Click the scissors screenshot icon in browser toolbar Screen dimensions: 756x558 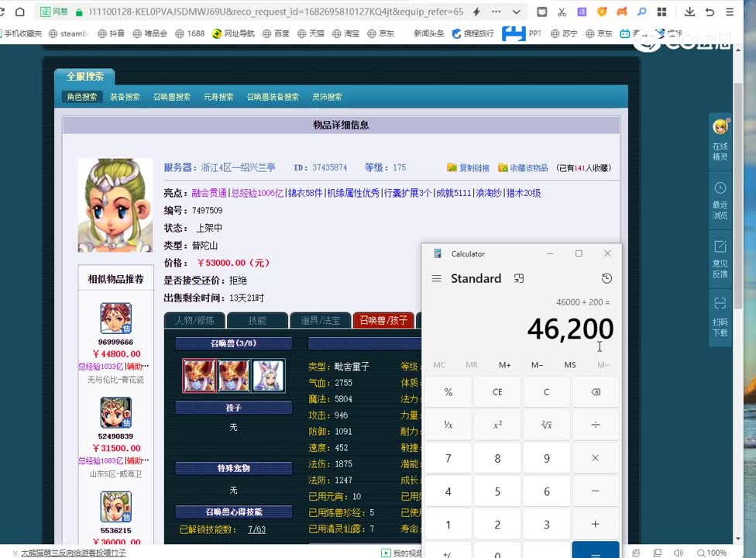click(x=561, y=12)
